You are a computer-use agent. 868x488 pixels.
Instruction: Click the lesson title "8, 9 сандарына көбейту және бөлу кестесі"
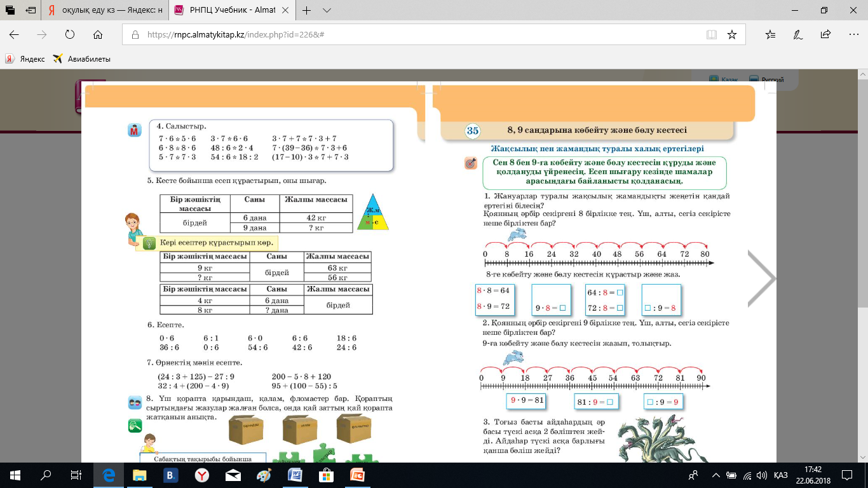[x=597, y=130]
